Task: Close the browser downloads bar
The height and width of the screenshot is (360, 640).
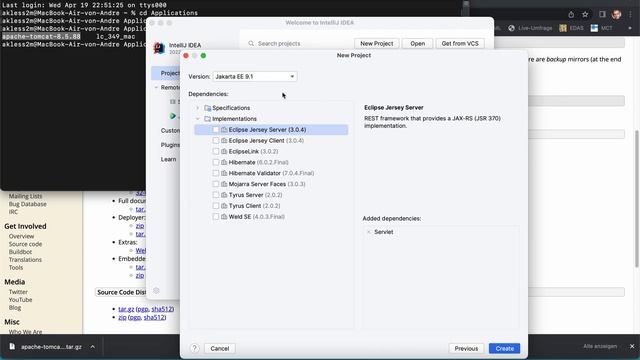Action: [632, 346]
